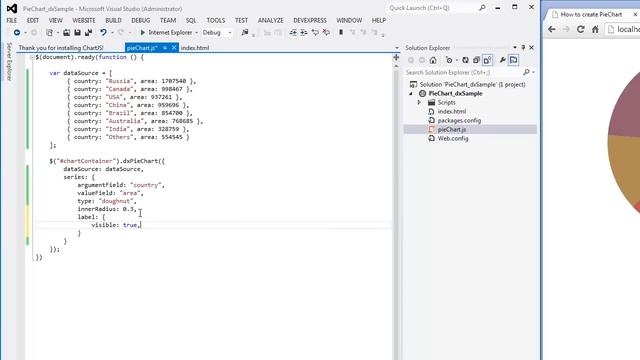Pin or auto-hide the Solution Explorer panel
This screenshot has height=360, width=640.
(x=523, y=48)
